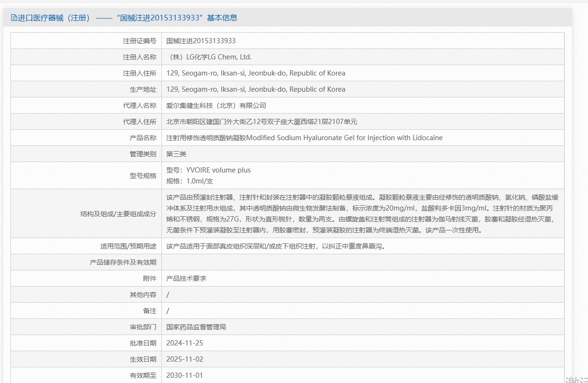Click the approval date 2024-11-25
This screenshot has height=383, width=588.
tap(185, 343)
